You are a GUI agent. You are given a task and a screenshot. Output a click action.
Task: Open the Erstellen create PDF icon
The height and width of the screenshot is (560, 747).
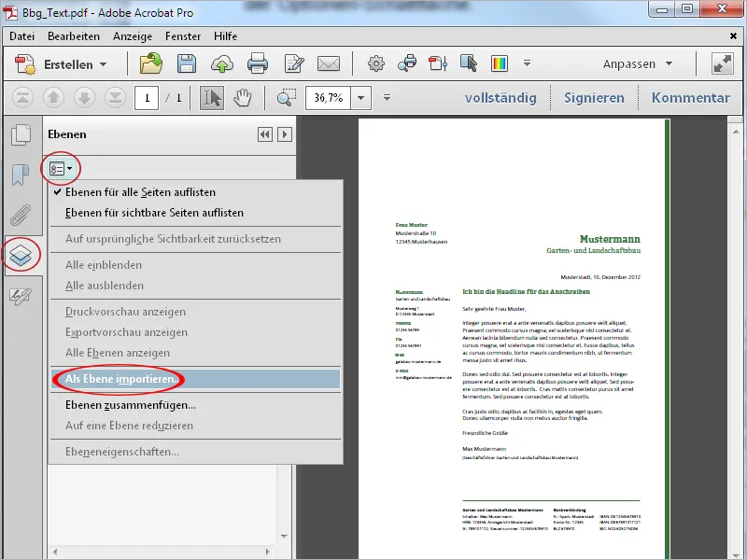25,64
